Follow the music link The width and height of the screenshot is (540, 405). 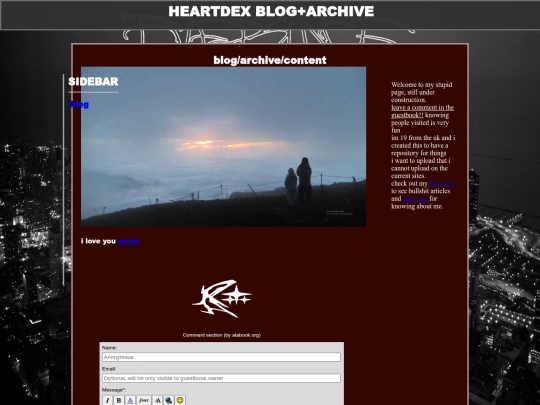(x=128, y=241)
